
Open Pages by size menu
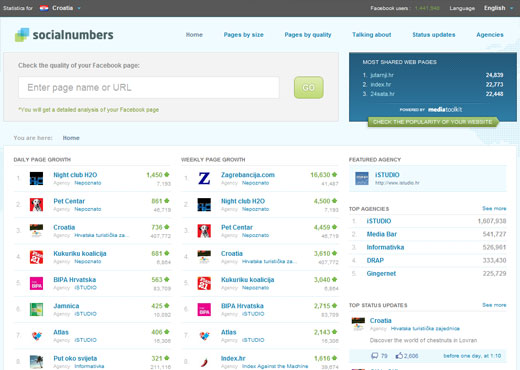pos(243,35)
